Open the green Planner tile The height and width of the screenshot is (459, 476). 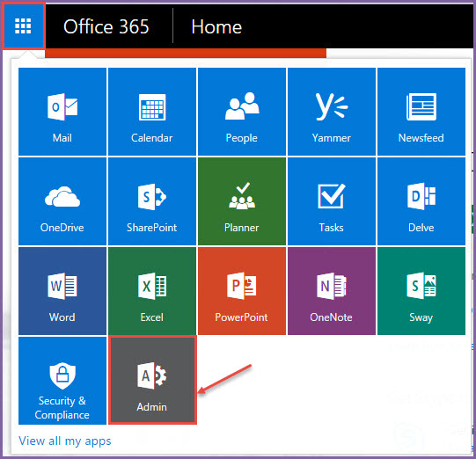242,201
